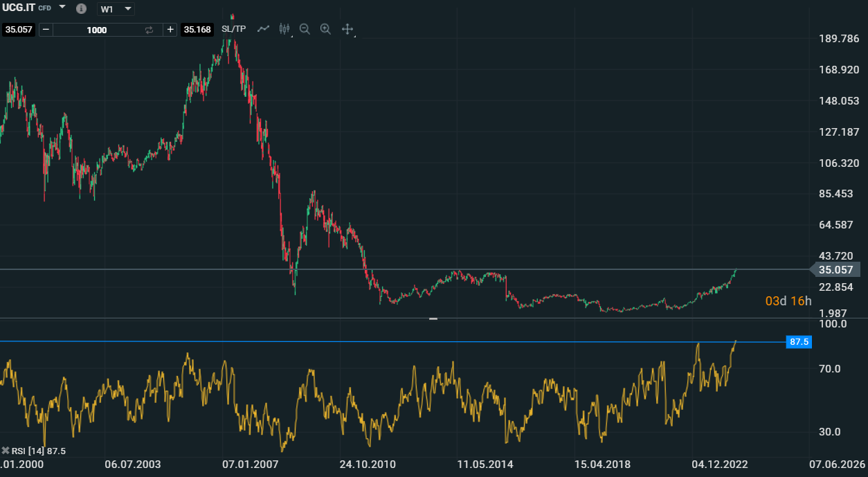Click the 35.057 current price tag
868x477 pixels.
click(x=835, y=270)
